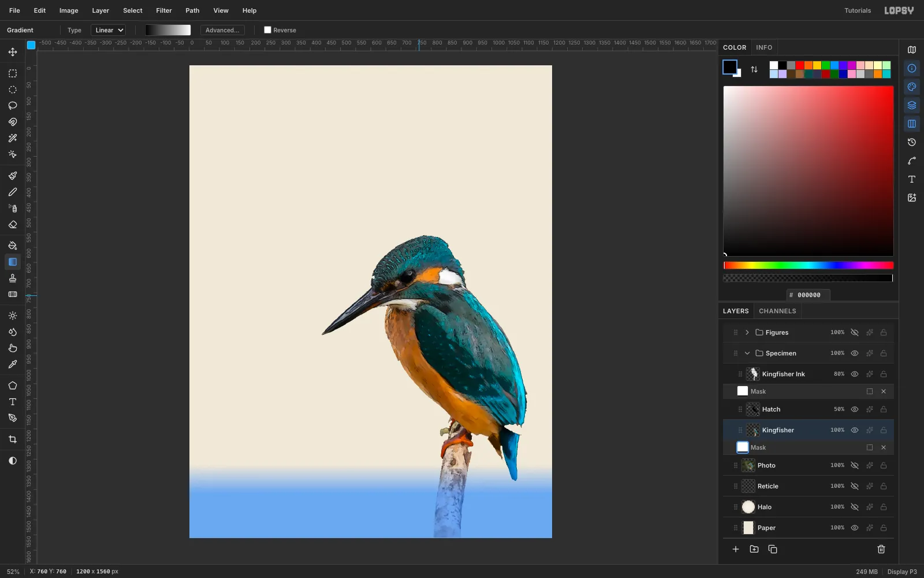Viewport: 924px width, 578px height.
Task: Show the hidden Photo layer
Action: point(855,465)
